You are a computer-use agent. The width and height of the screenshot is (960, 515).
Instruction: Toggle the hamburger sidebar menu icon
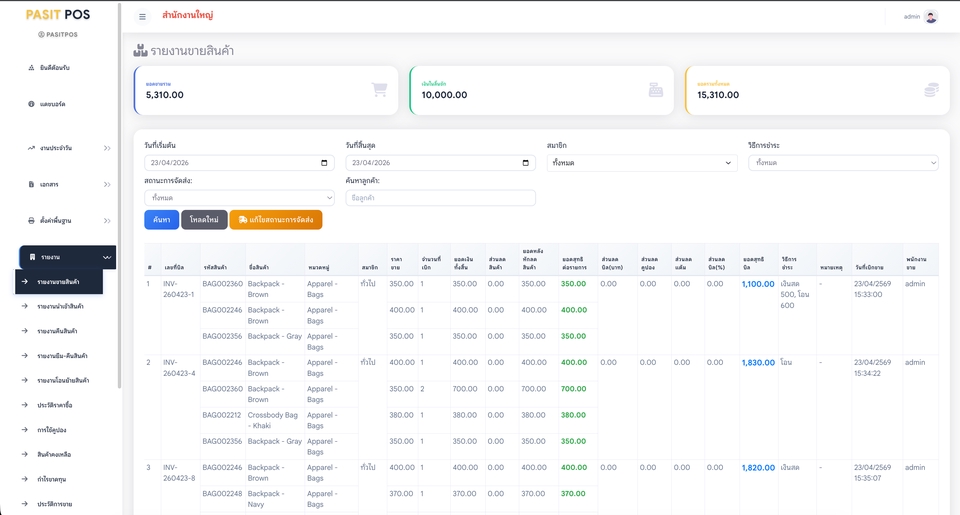(x=142, y=17)
